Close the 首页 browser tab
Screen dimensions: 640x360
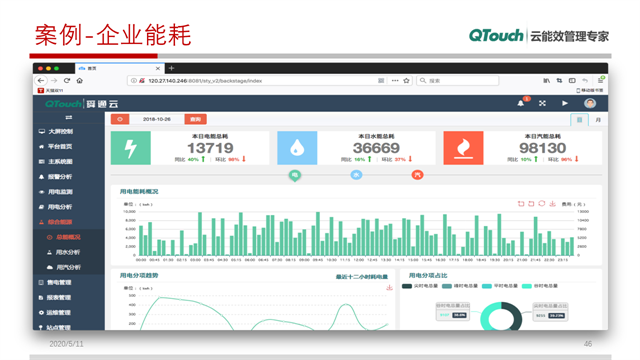(158, 69)
